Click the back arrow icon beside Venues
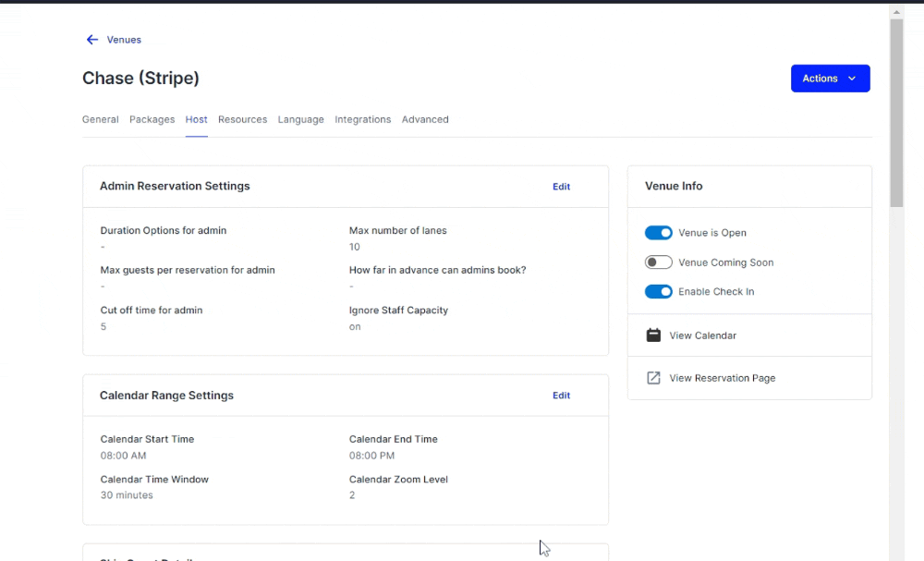 (91, 40)
